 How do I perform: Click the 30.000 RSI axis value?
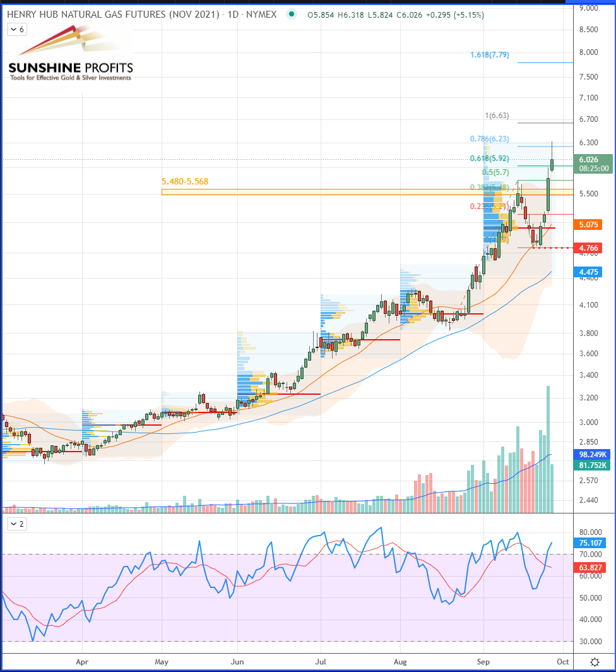click(590, 642)
